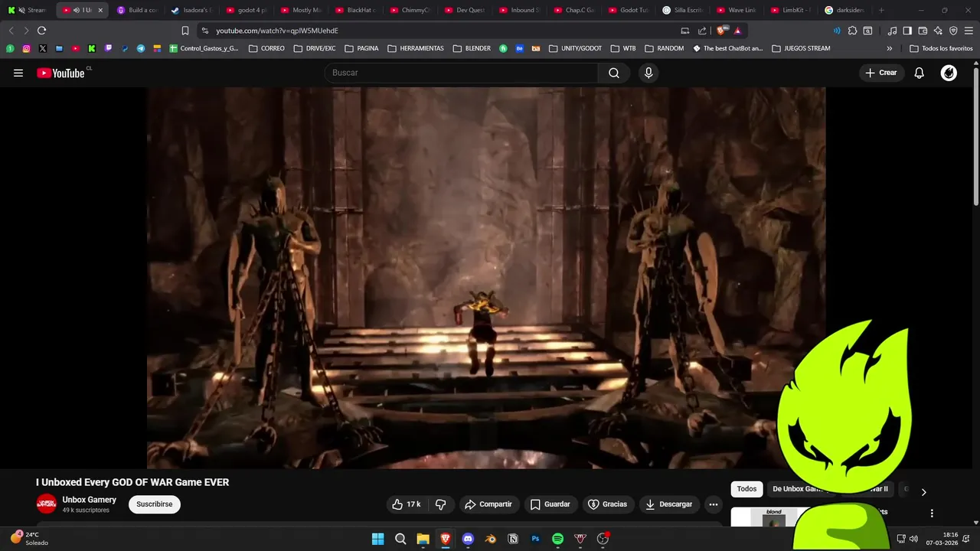Image resolution: width=980 pixels, height=551 pixels.
Task: Open the Unbox Gamery channel avatar
Action: [x=46, y=504]
